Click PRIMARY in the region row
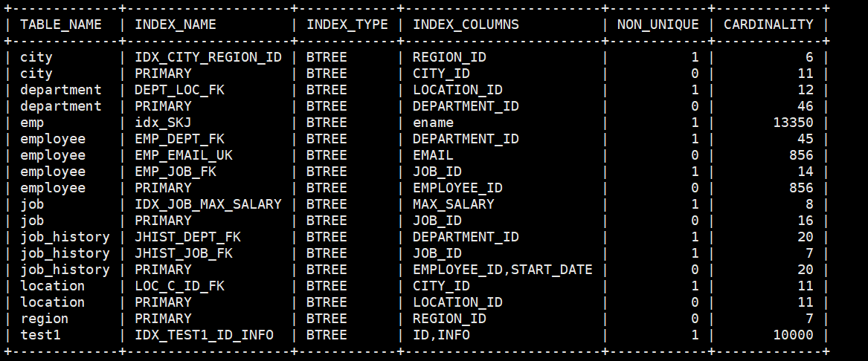This screenshot has width=868, height=361. point(164,319)
